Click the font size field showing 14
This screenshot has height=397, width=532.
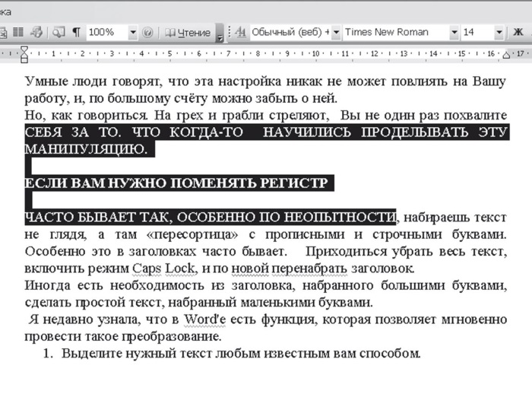tap(478, 32)
